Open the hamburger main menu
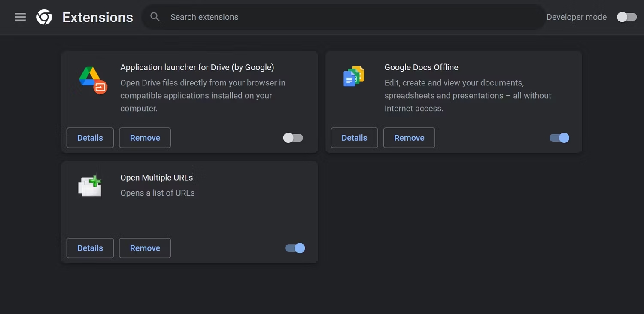 (x=21, y=17)
